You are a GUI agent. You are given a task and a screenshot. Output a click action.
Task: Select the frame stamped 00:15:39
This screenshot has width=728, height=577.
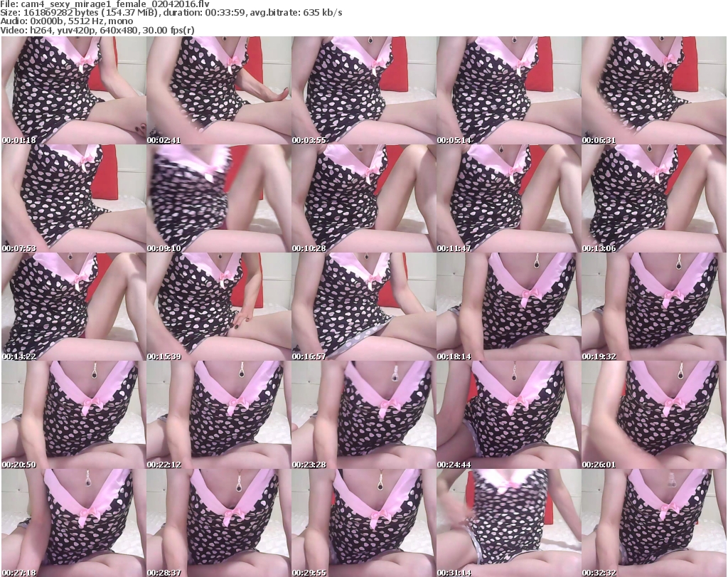tap(219, 307)
